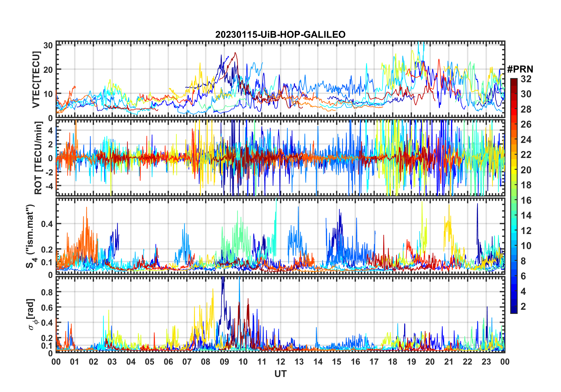
Task: Click the σφ[rad] y-axis label
Action: pyautogui.click(x=32, y=314)
